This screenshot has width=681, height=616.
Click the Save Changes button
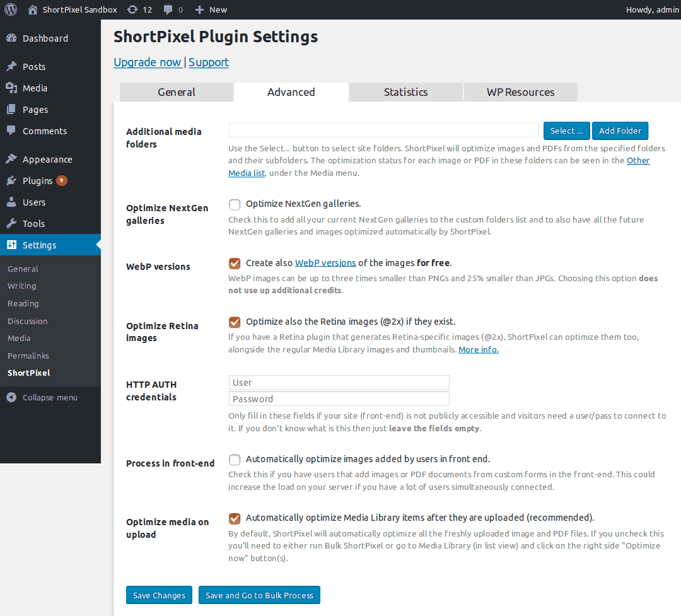(x=159, y=595)
